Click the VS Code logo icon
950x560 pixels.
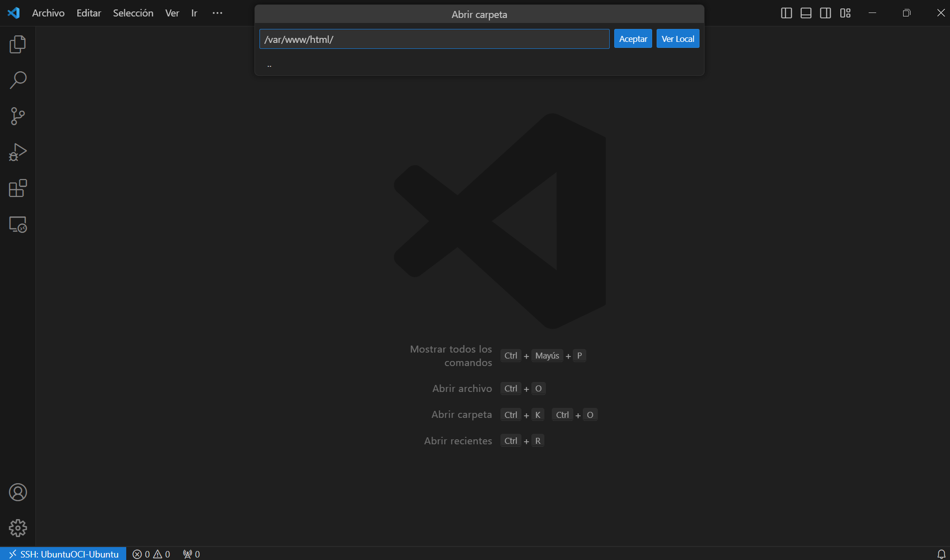click(x=13, y=13)
